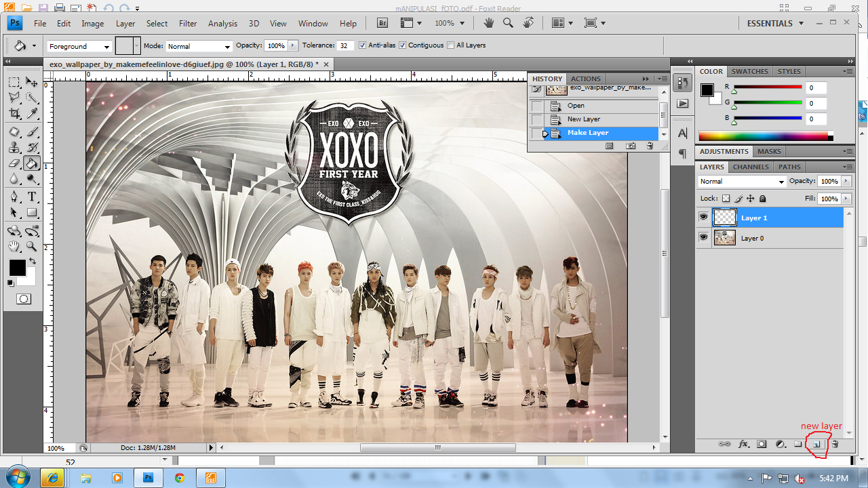Open the Foreground fill source dropdown
868x488 pixels.
(x=79, y=46)
